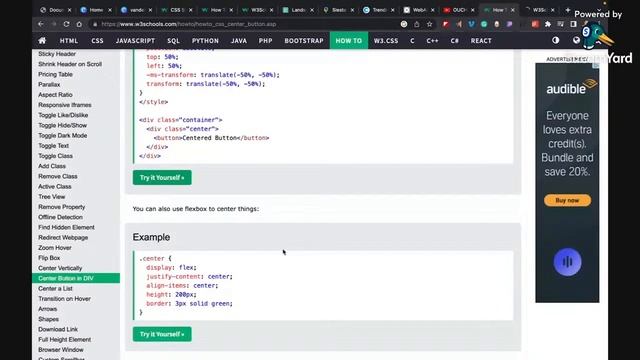Open JAVASCRIPT in the top navigation

tap(135, 41)
